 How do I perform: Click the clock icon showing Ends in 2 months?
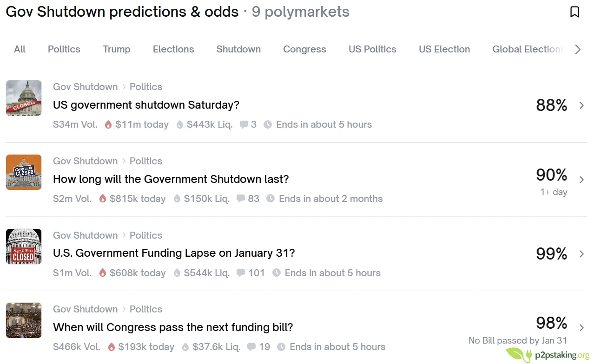click(x=270, y=199)
